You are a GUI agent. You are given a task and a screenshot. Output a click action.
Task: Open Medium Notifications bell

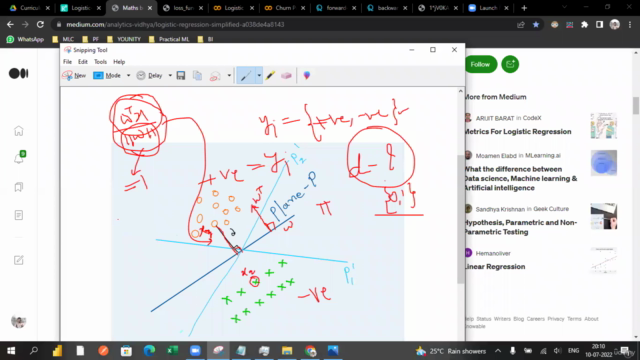click(x=19, y=158)
